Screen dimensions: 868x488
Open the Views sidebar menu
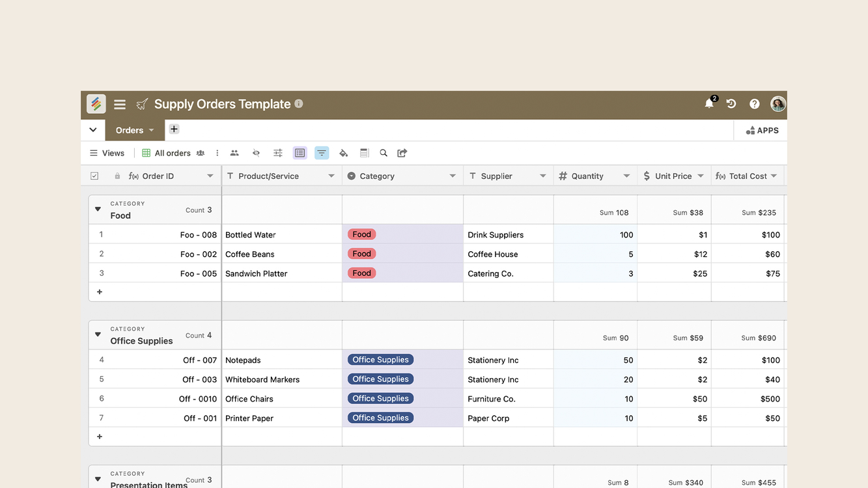coord(107,153)
